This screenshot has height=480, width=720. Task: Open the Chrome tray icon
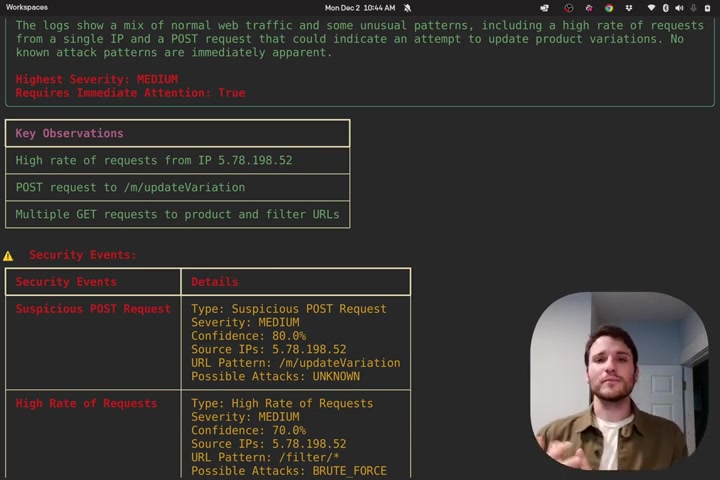[609, 8]
